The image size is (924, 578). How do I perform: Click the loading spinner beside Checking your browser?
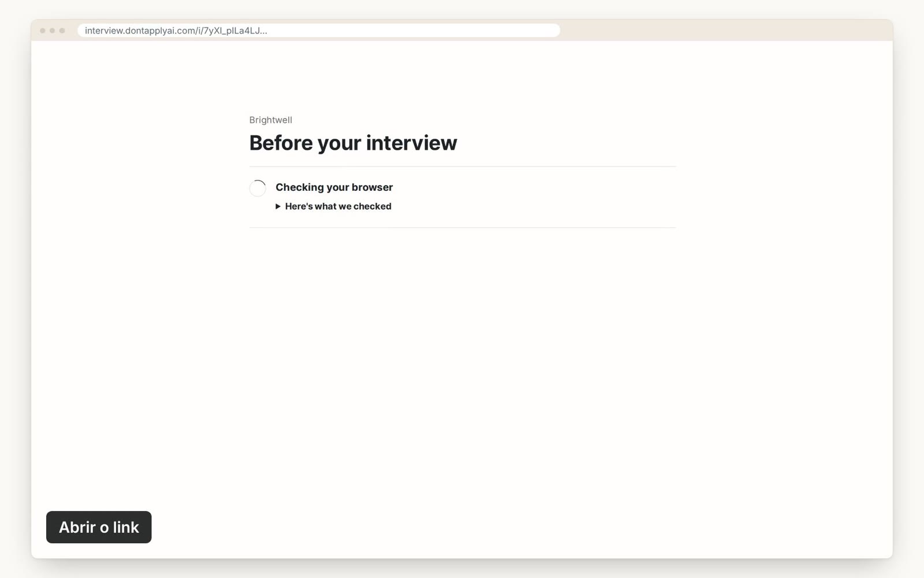(x=258, y=188)
